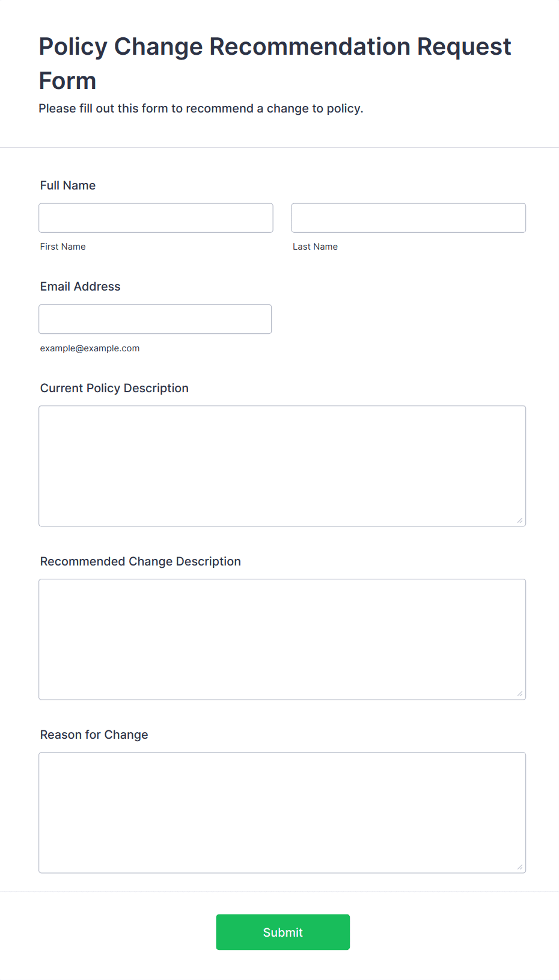Viewport: 559px width, 980px height.
Task: Click the Last Name sub-label
Action: coord(315,247)
